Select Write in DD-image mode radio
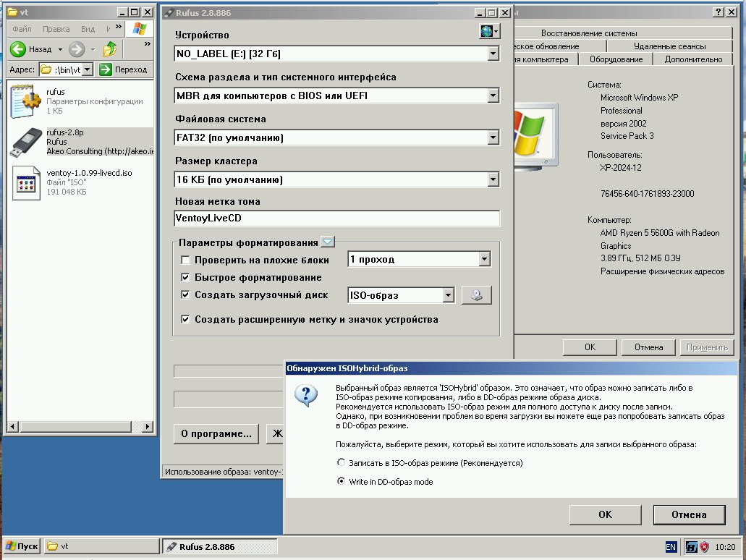Screen dimensions: 746x560 [x=341, y=481]
